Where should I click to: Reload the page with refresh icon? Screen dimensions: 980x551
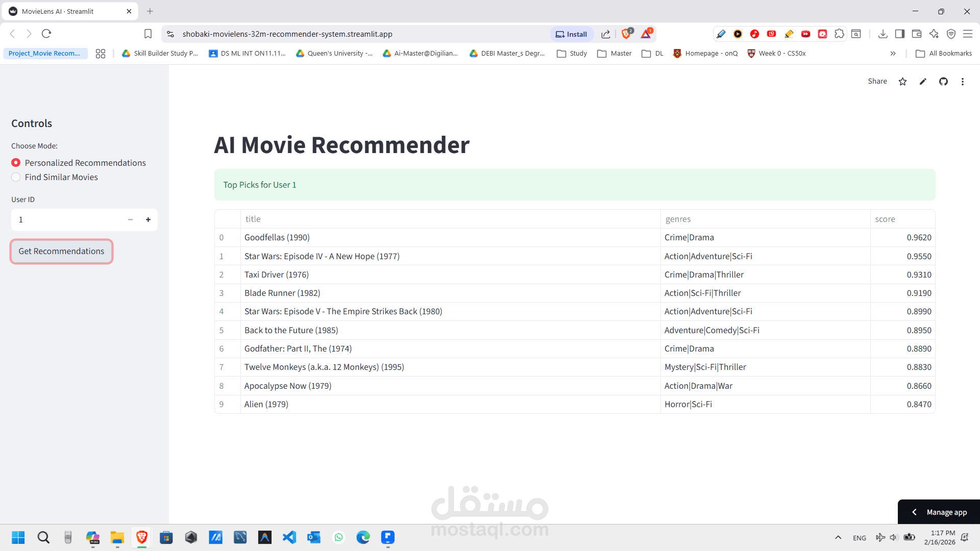click(46, 34)
